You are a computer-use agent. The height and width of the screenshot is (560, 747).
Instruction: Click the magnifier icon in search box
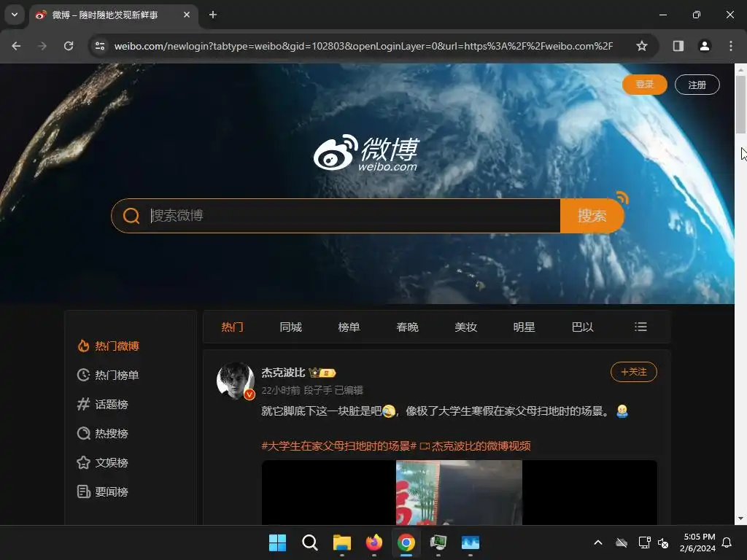[131, 216]
